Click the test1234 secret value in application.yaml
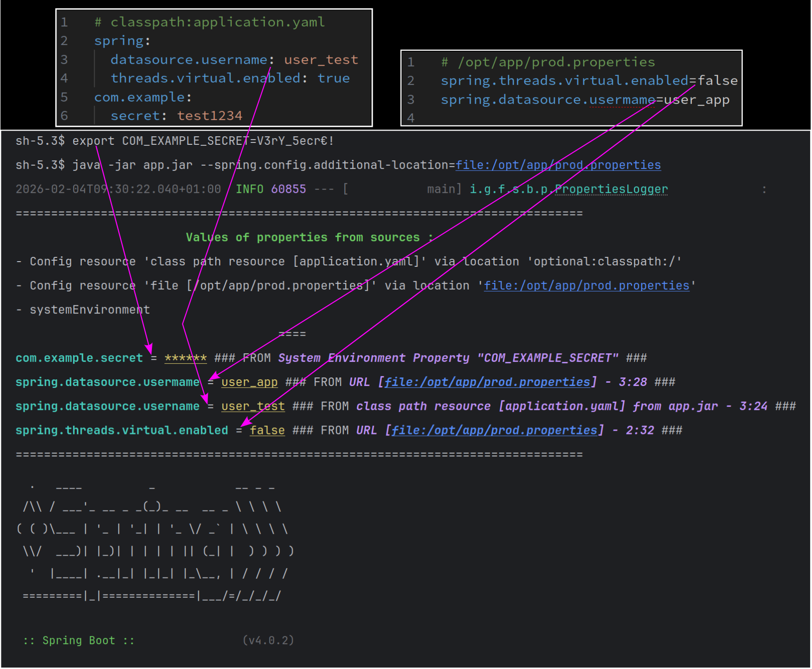 click(209, 116)
